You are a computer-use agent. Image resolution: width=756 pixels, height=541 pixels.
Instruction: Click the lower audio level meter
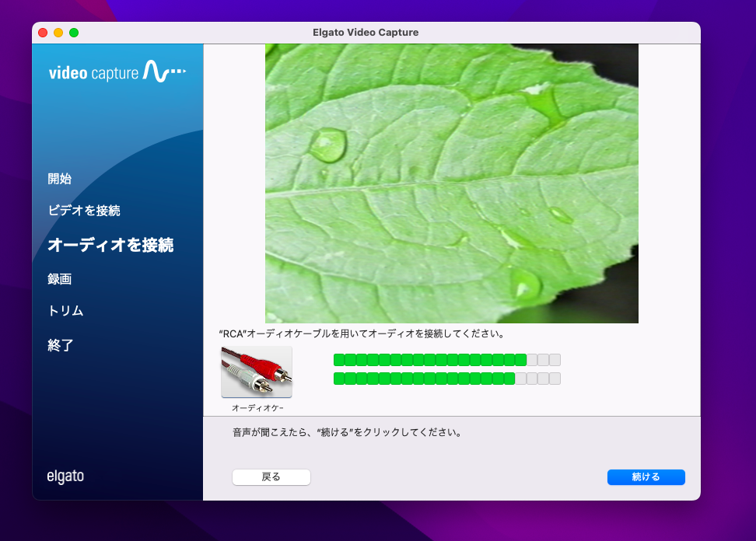[x=446, y=379]
